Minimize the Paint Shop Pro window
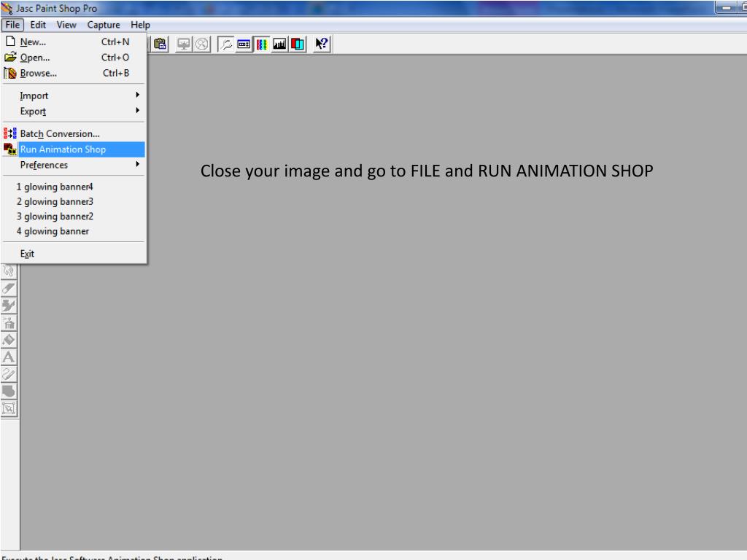This screenshot has width=747, height=560. click(727, 7)
